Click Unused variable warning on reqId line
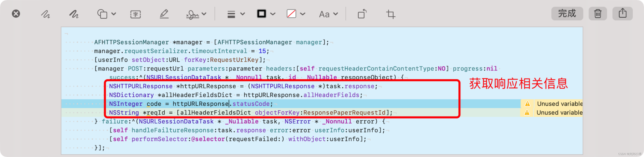 (x=560, y=113)
